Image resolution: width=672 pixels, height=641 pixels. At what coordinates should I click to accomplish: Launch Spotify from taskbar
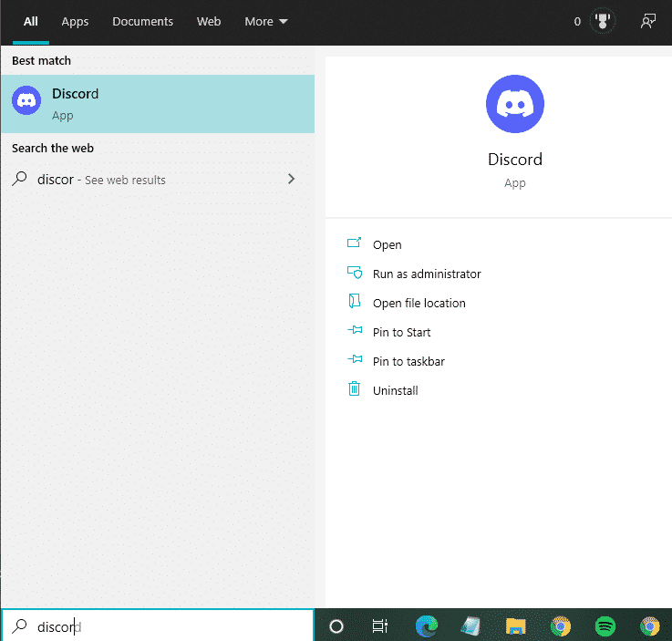[x=605, y=626]
